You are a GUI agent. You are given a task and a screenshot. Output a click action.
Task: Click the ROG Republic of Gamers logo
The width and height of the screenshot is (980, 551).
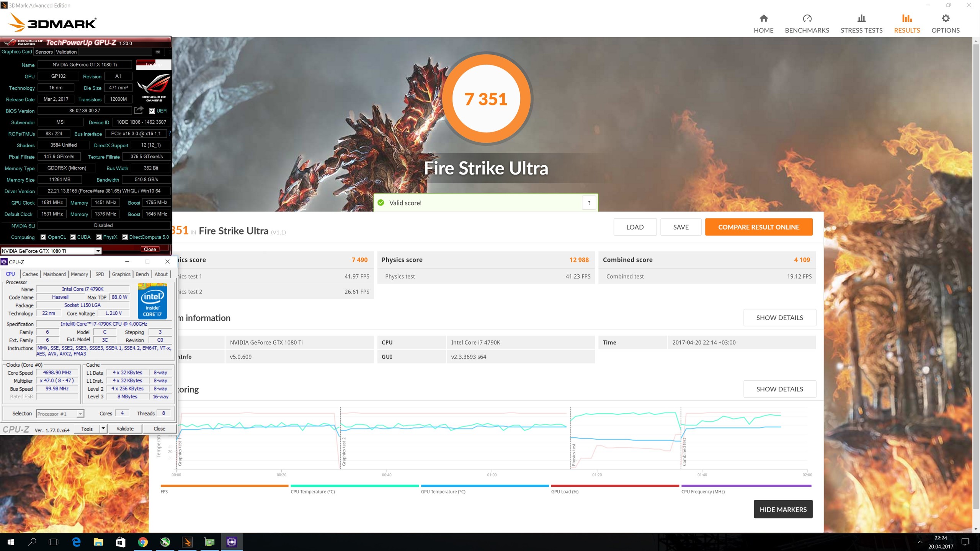154,88
